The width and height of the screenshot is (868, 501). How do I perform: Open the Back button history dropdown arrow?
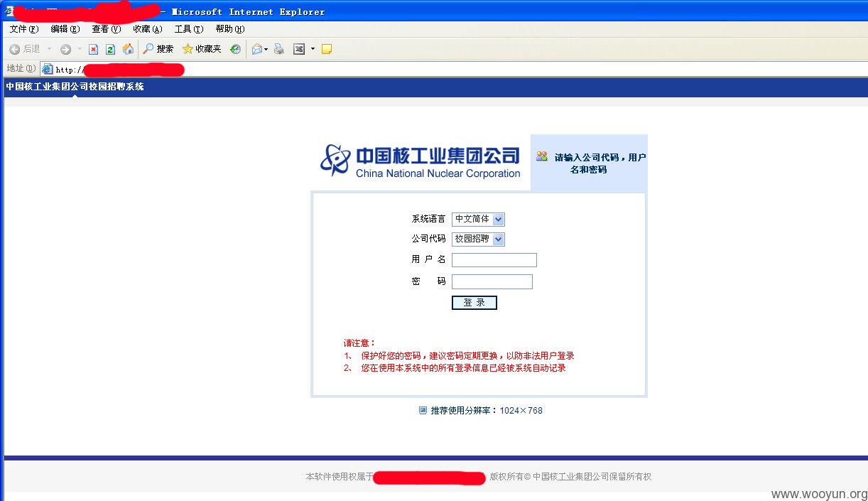click(x=49, y=49)
